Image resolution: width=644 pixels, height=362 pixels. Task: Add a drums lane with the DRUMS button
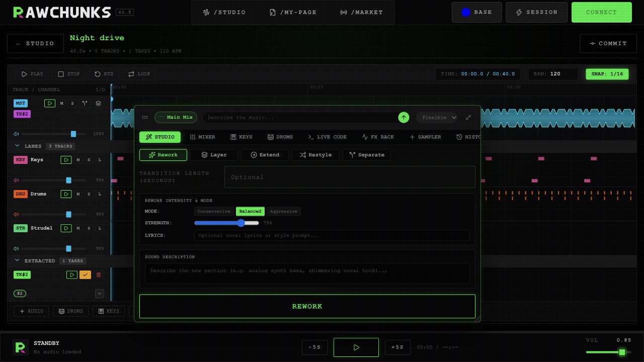70,311
